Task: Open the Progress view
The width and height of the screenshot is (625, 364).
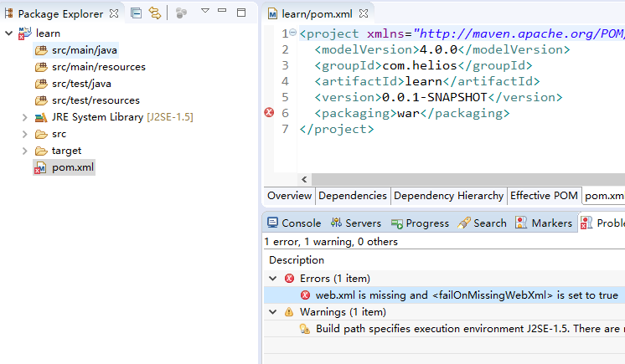Action: (x=420, y=223)
